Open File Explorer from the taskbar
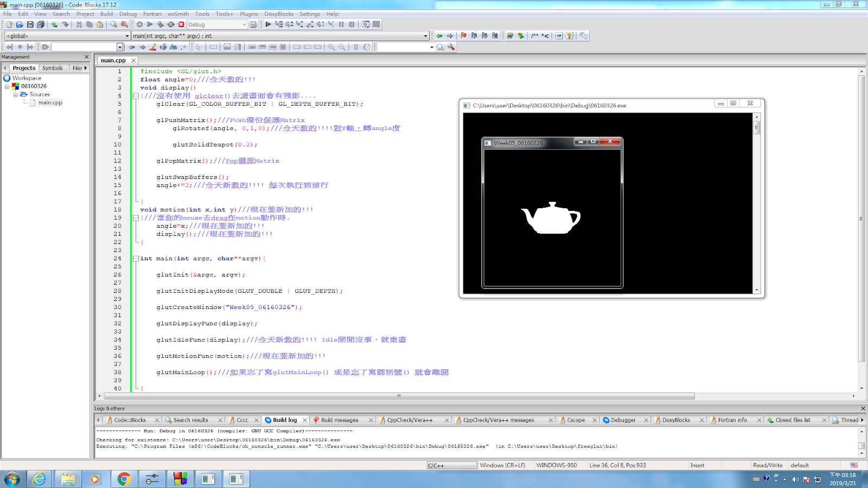868x488 pixels. 68,479
